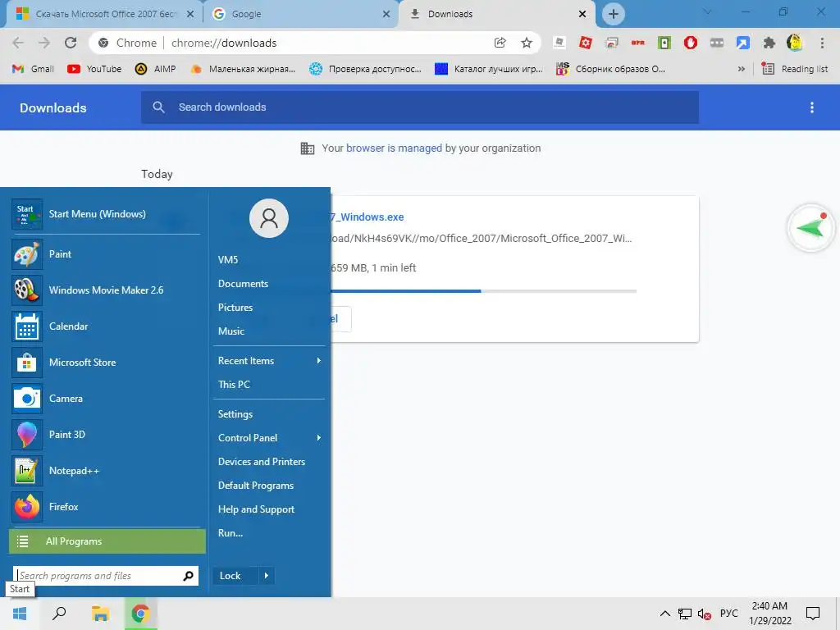Screen dimensions: 840x630
Task: Bookmark this page with the star
Action: [527, 43]
